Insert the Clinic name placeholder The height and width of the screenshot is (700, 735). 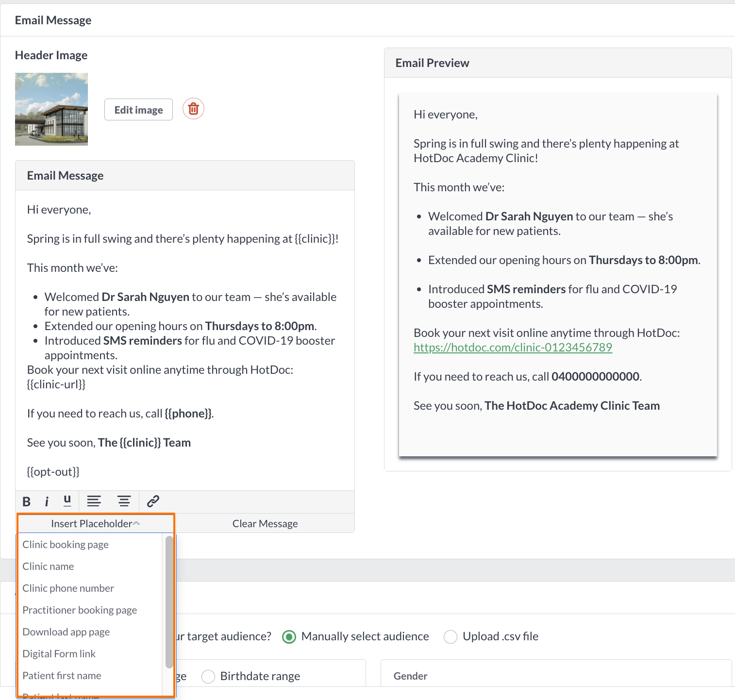48,567
